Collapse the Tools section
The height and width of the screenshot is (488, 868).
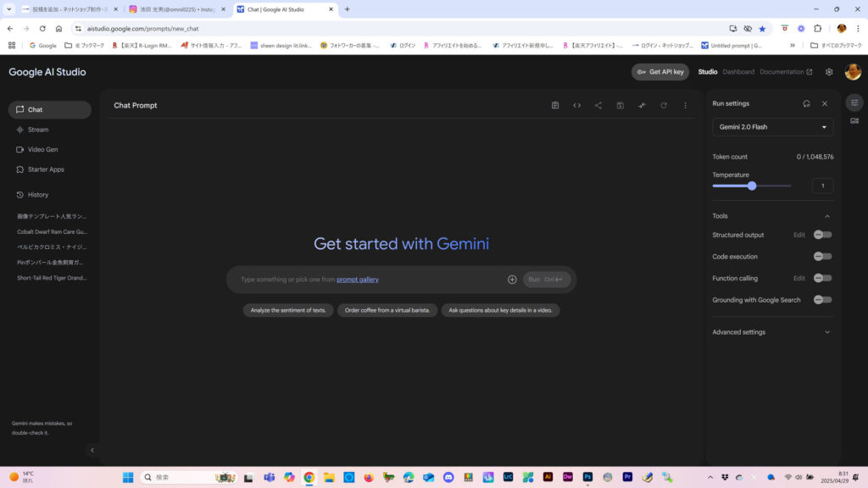(x=827, y=216)
